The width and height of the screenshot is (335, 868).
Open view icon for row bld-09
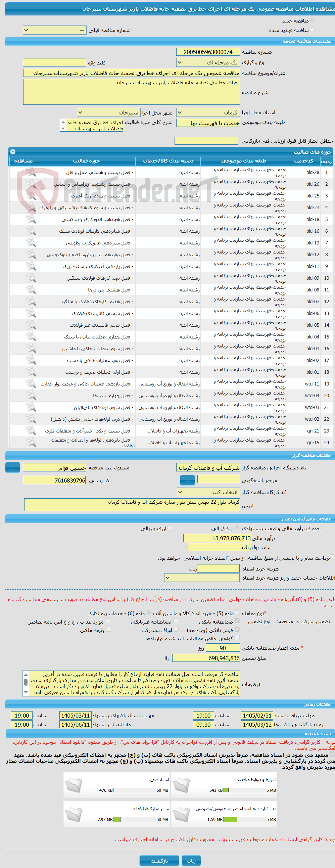coord(31,278)
